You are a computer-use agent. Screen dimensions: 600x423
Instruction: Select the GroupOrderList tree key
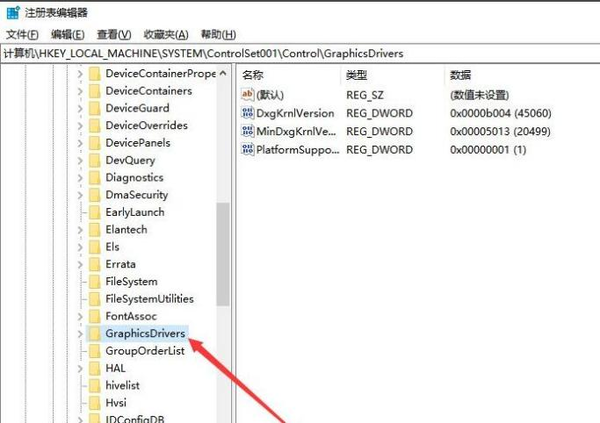tap(145, 351)
